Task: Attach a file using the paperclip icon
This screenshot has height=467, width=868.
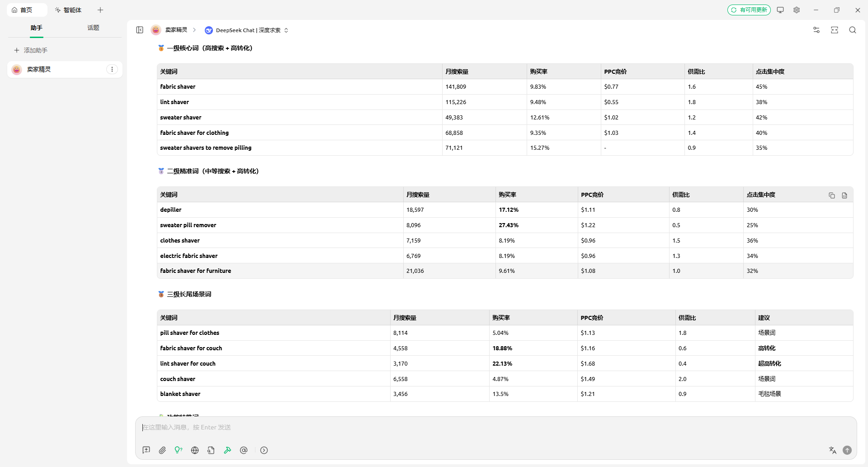Action: pos(162,450)
